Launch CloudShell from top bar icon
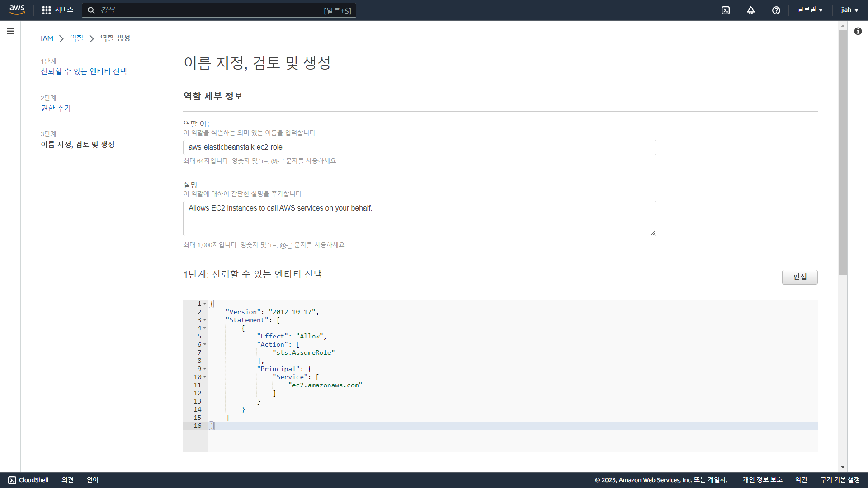 [725, 10]
